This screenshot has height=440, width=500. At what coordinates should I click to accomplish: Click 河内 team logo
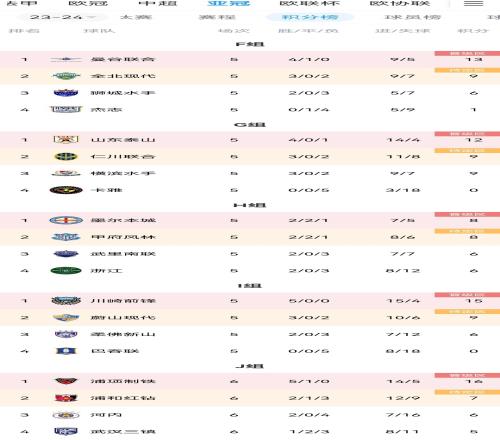(66, 415)
